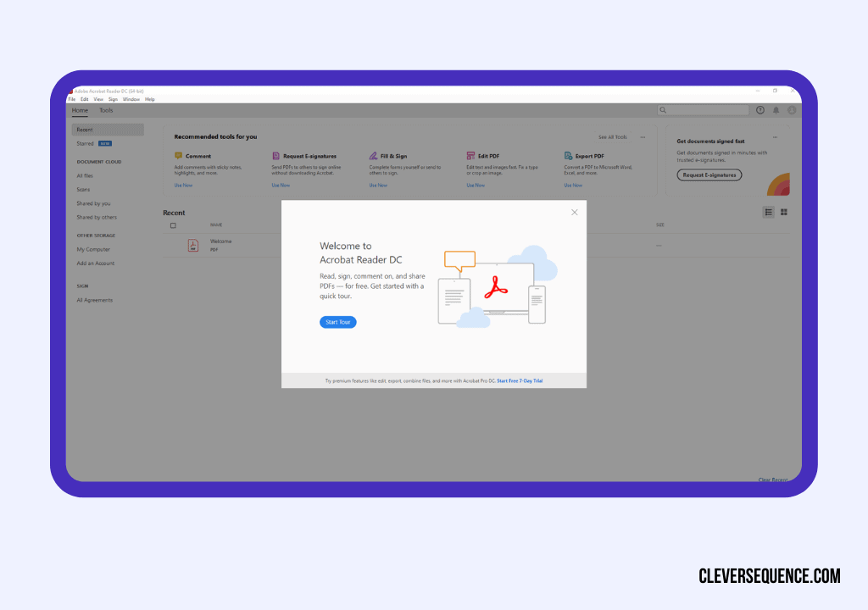Select the Fill & Sign icon
Image resolution: width=868 pixels, height=610 pixels.
pos(373,156)
